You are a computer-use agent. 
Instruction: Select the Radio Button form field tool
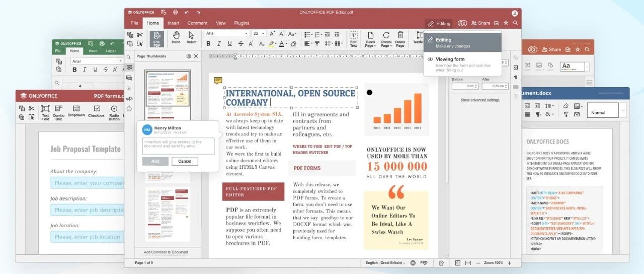114,112
